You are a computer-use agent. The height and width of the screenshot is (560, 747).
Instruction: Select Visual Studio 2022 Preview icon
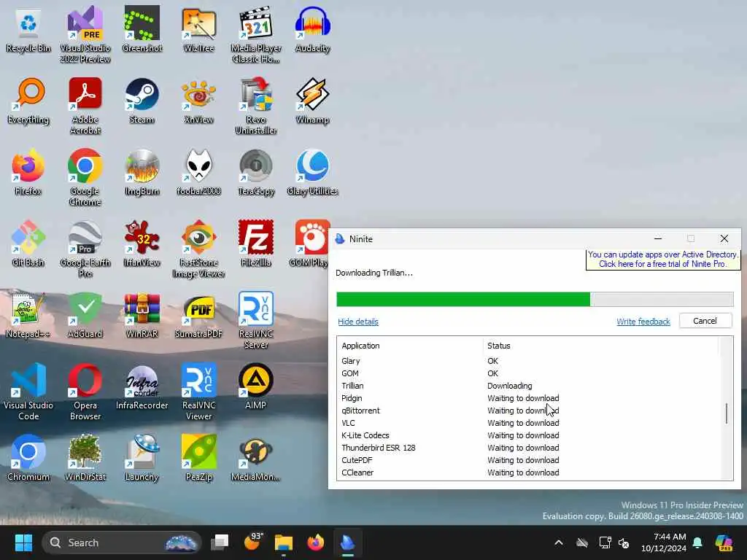click(85, 35)
